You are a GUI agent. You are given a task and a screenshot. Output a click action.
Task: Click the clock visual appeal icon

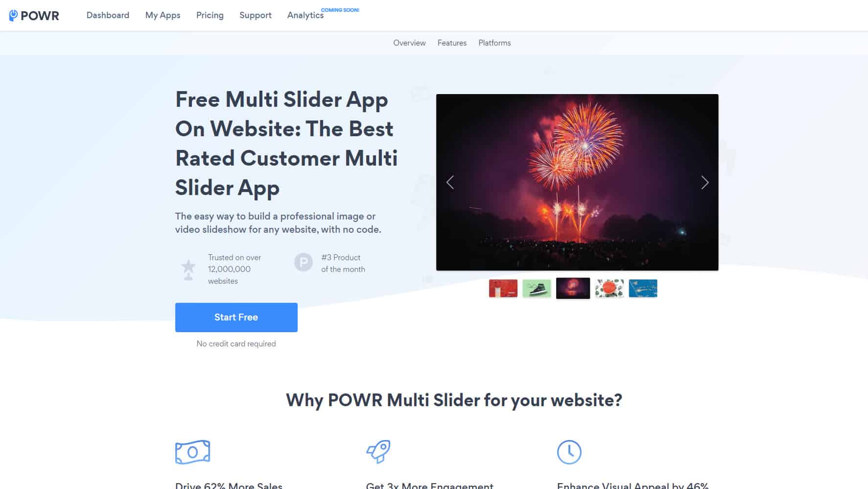tap(569, 452)
